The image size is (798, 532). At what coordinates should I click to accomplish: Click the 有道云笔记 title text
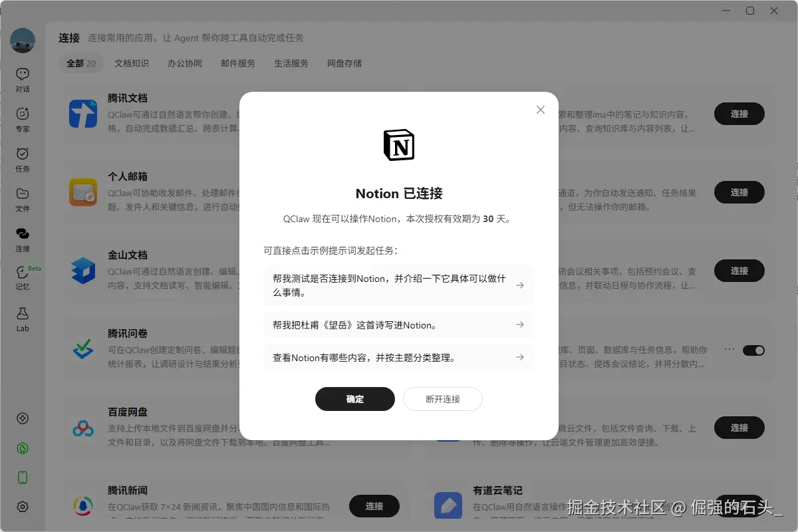(x=497, y=491)
